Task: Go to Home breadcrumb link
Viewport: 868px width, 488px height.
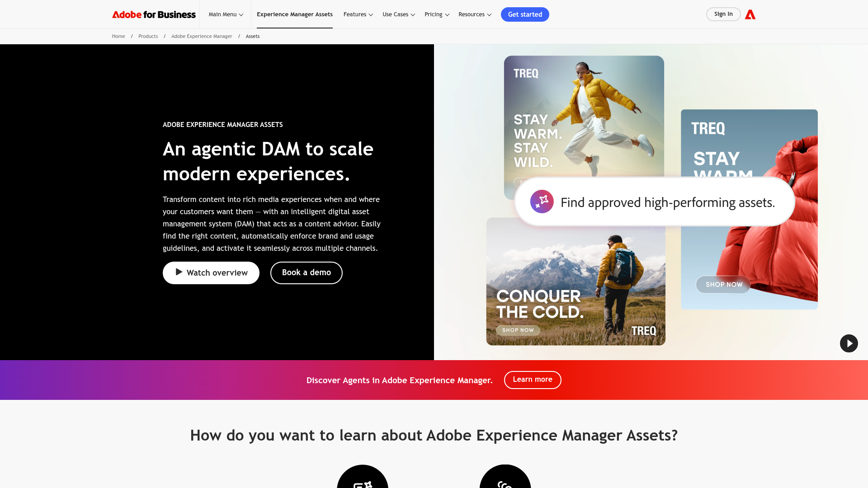Action: pyautogui.click(x=118, y=36)
